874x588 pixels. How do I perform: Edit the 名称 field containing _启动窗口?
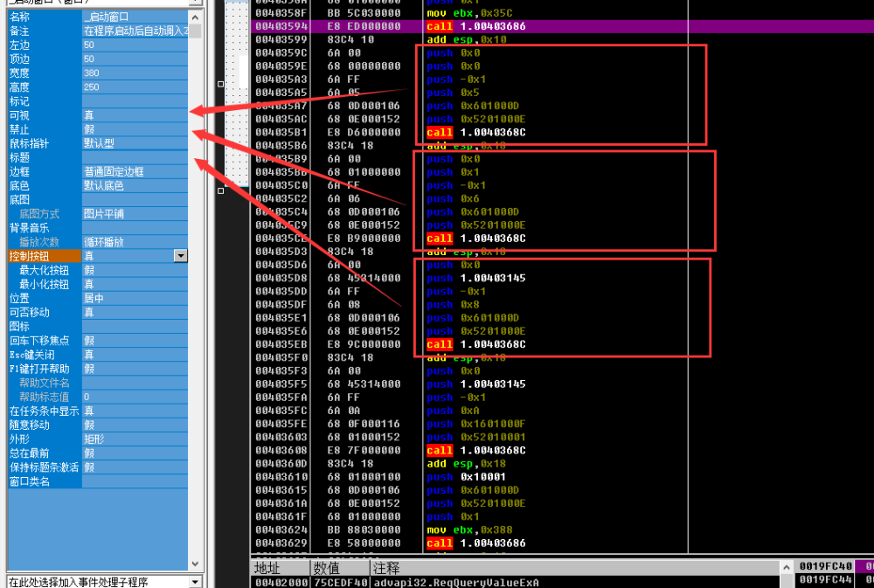click(x=131, y=17)
